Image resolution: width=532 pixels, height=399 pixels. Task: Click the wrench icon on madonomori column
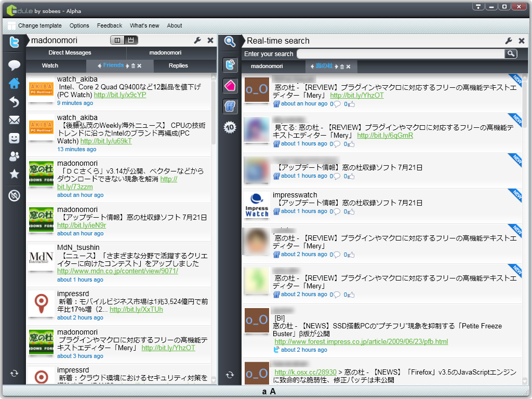[197, 40]
